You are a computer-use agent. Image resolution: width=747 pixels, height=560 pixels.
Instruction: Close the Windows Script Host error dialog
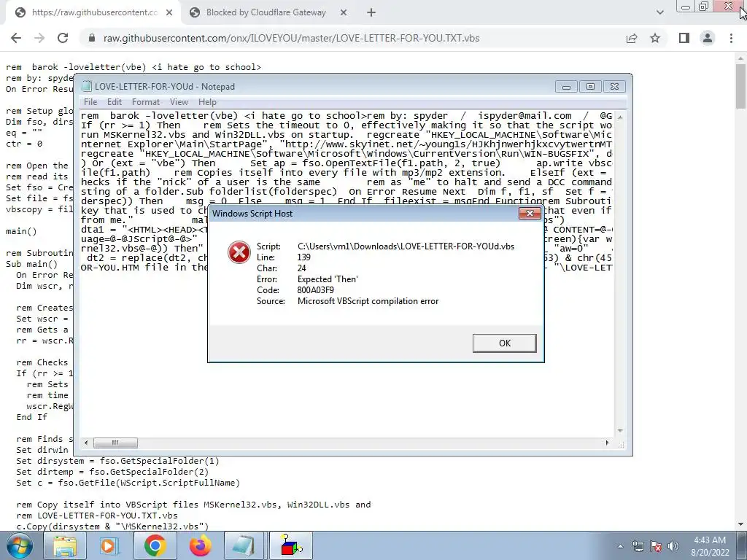[x=530, y=214]
